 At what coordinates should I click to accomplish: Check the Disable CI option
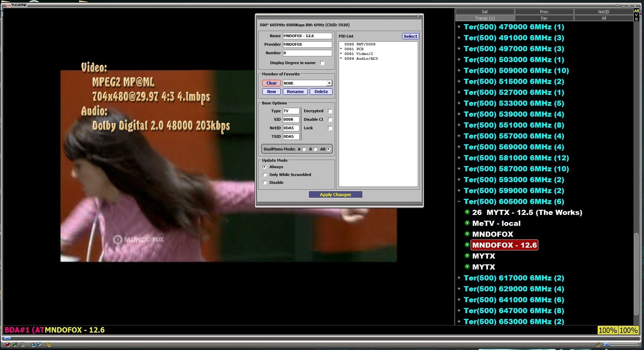click(329, 119)
